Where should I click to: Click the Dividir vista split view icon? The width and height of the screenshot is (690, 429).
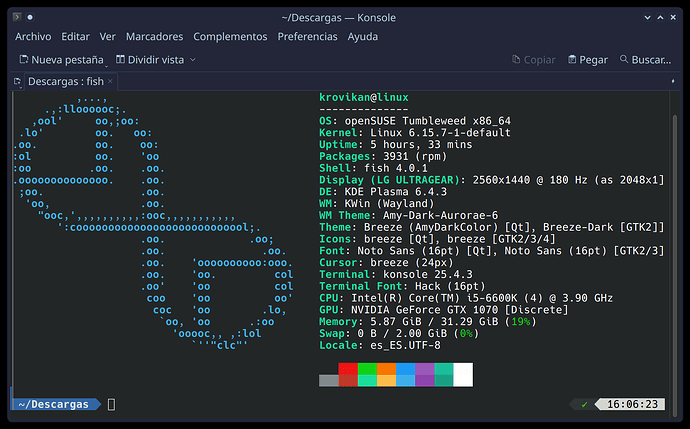[122, 60]
